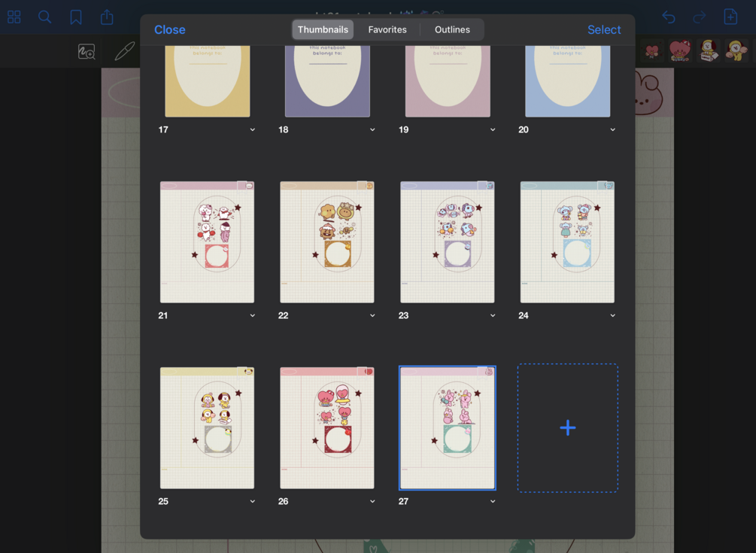Expand options for page 24
The height and width of the screenshot is (553, 756).
coord(613,315)
